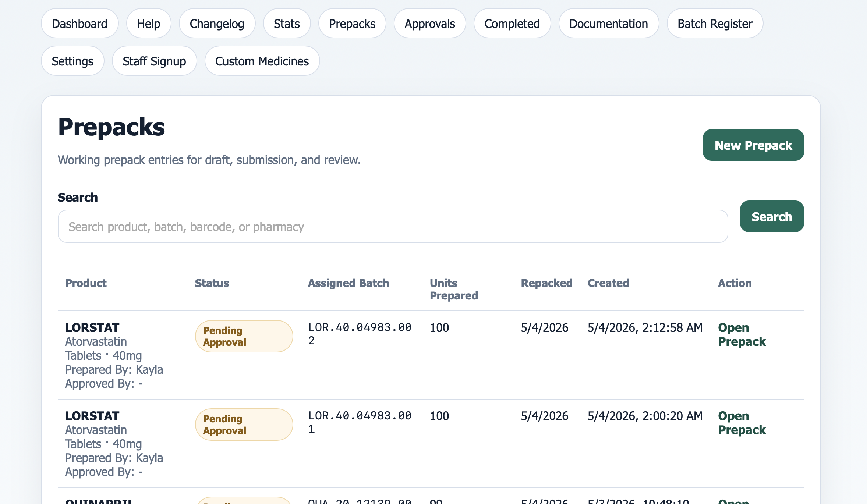Screen dimensions: 867x504
Task: Open Documentation from the nav
Action: click(x=609, y=24)
